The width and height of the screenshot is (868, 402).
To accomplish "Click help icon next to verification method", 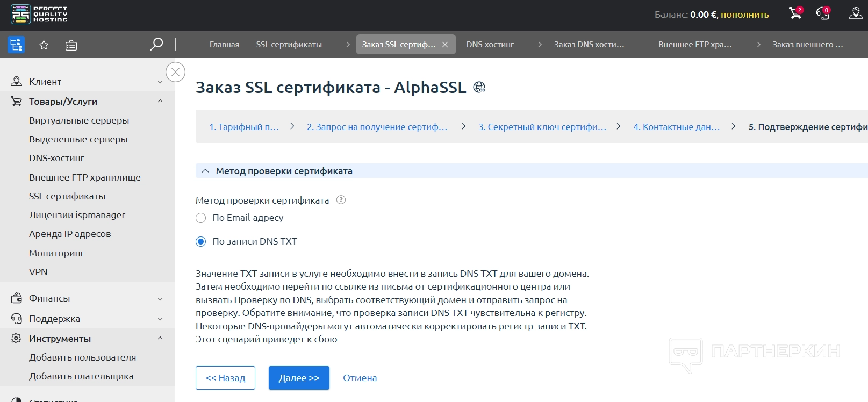I will coord(341,200).
